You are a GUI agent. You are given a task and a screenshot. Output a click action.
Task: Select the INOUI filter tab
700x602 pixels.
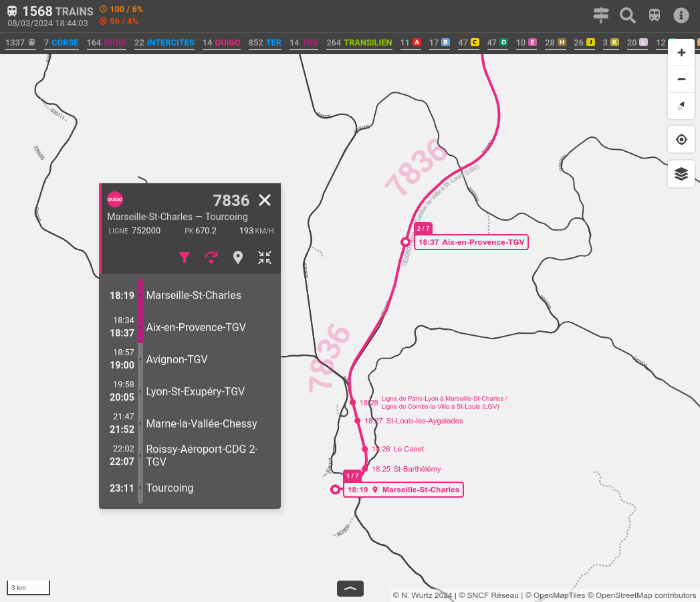tap(106, 43)
